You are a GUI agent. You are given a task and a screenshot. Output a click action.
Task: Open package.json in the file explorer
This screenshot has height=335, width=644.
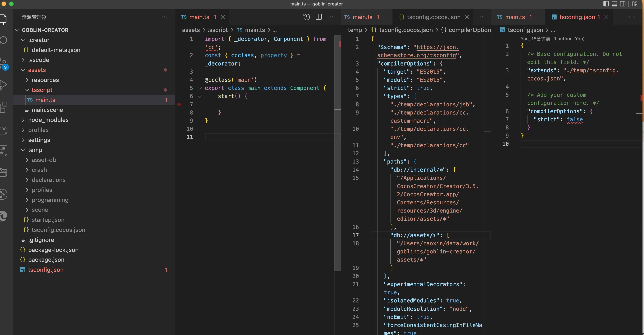[x=46, y=260]
